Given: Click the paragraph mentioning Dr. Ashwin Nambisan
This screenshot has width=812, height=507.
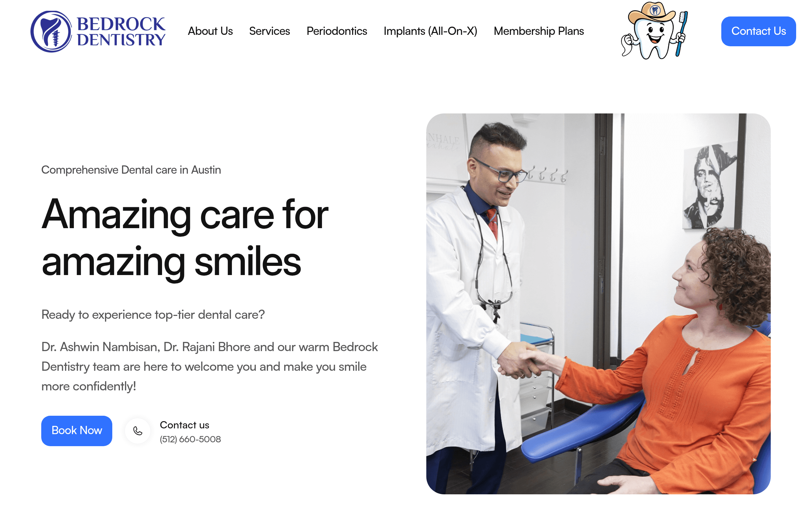Looking at the screenshot, I should [209, 367].
